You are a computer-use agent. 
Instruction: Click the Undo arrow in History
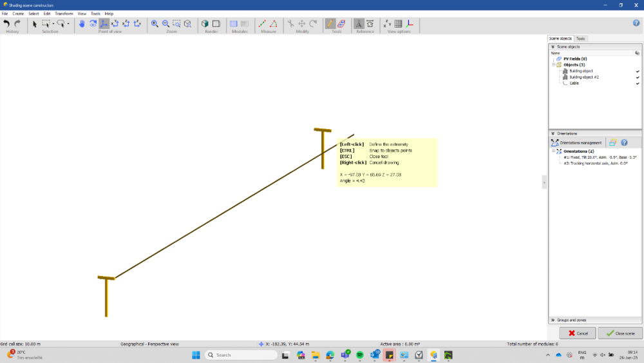point(6,24)
